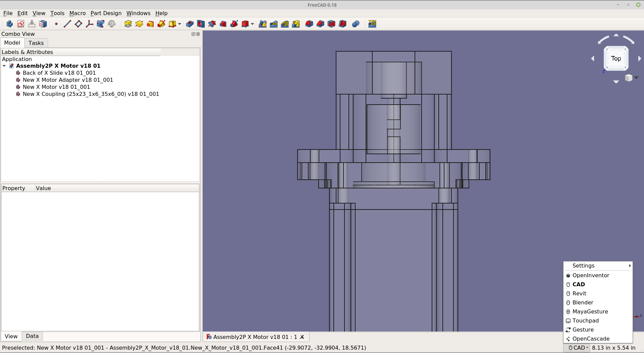Choose the Touchpad navigation style
The width and height of the screenshot is (644, 353).
tap(598, 320)
